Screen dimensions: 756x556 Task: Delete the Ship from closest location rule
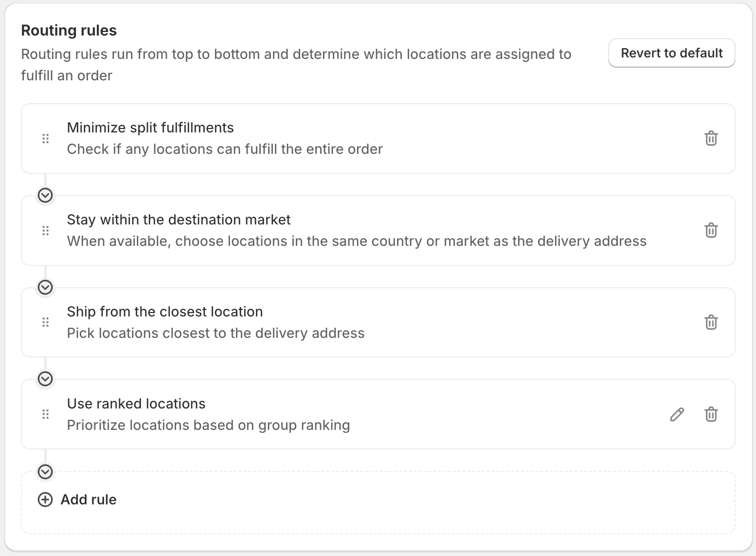coord(711,322)
